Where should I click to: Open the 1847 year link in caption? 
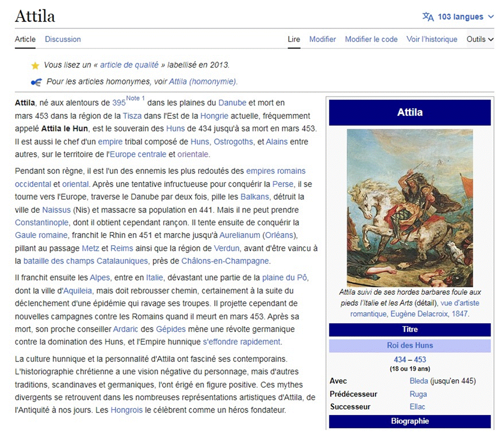pos(460,314)
